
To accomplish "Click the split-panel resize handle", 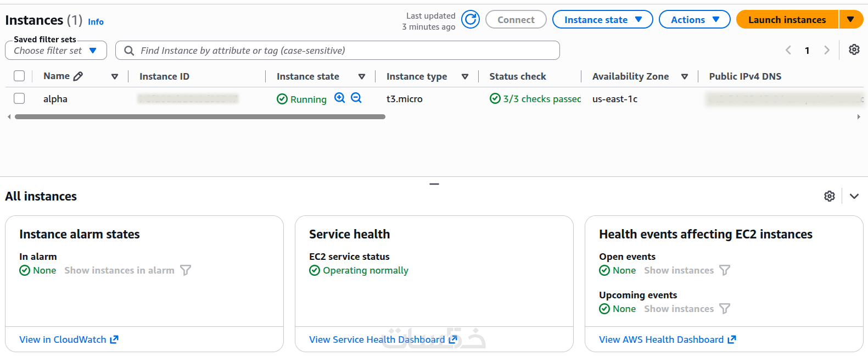I will tap(434, 183).
